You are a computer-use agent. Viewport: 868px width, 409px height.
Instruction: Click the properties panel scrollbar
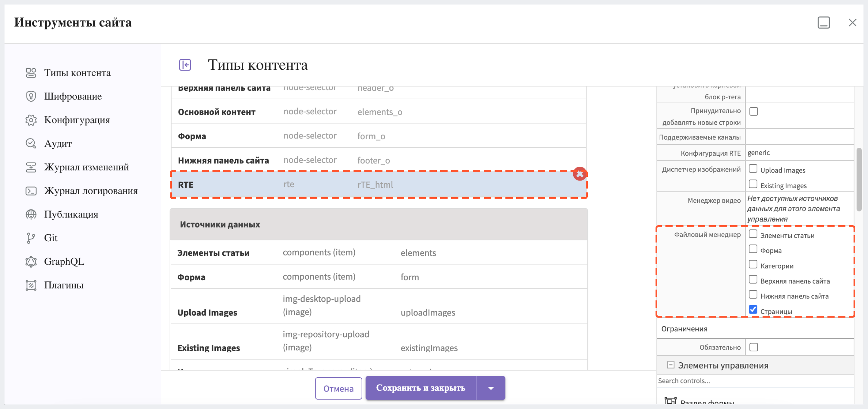(859, 179)
